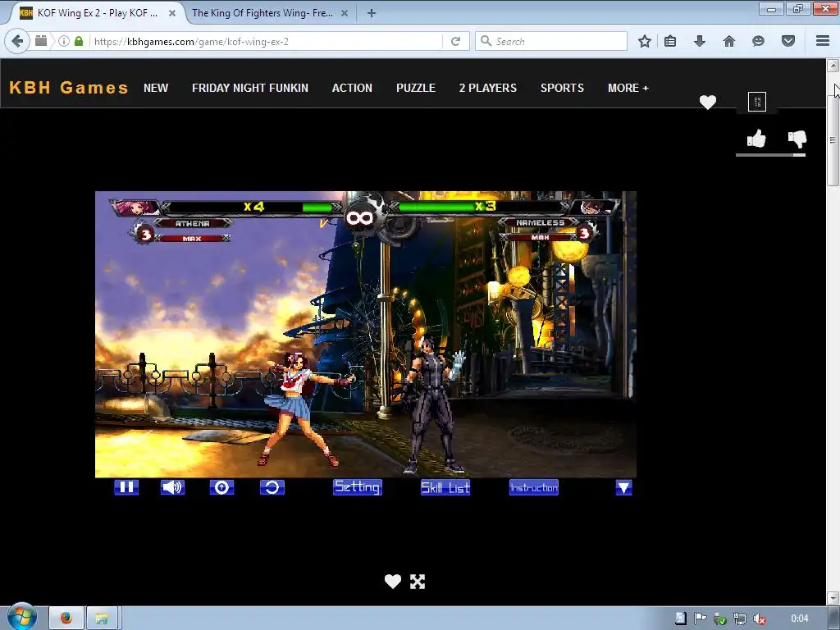840x630 pixels.
Task: Click heart icon below the game
Action: [393, 582]
